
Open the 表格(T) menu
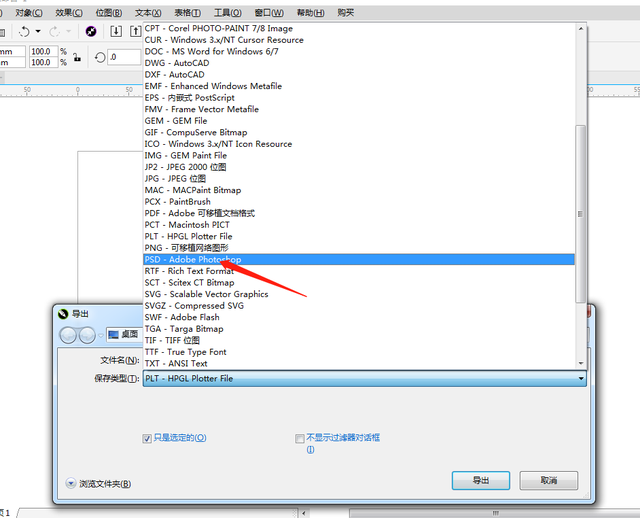187,13
